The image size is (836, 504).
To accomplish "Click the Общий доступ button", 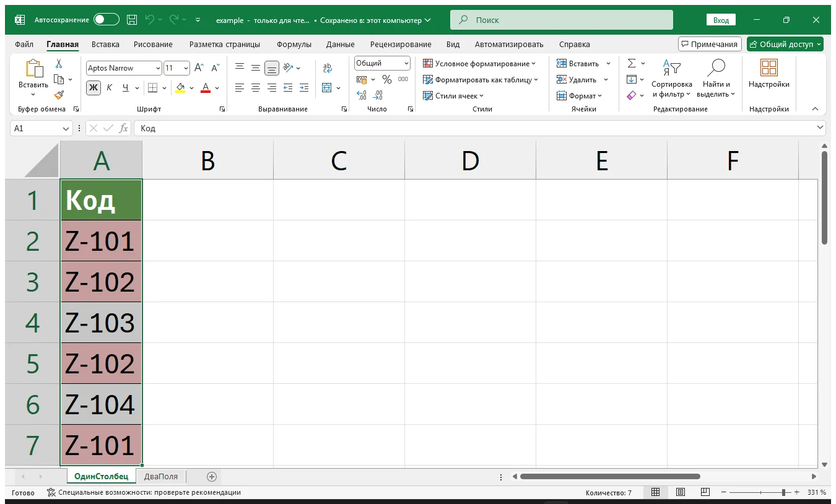I will click(x=785, y=44).
